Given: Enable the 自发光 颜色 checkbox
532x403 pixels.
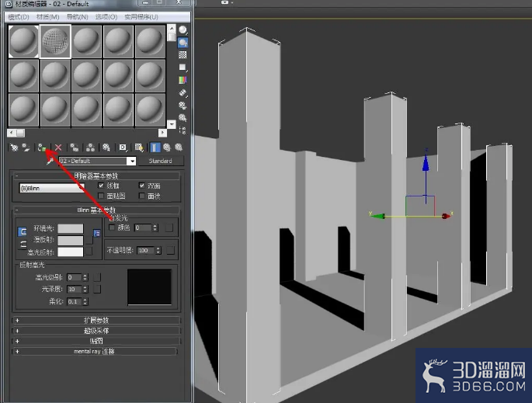Looking at the screenshot, I should coord(112,228).
